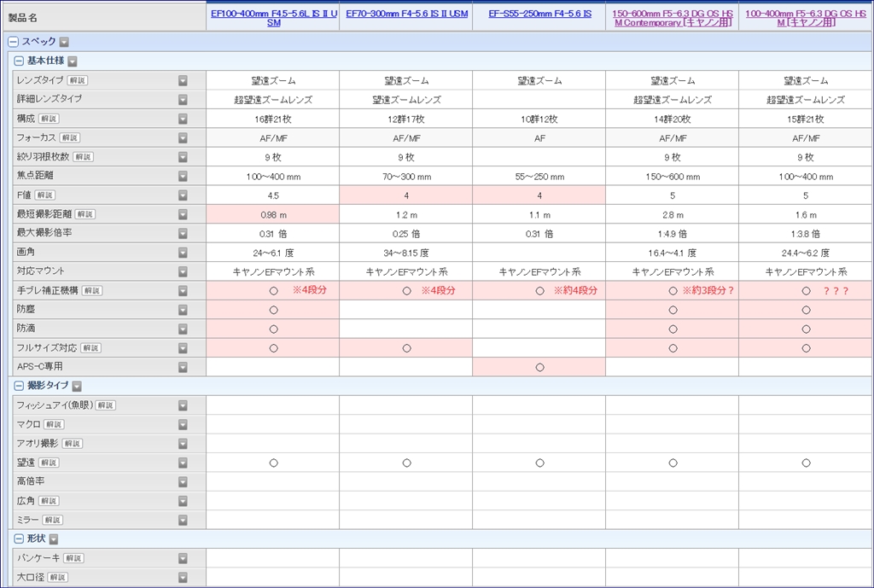Click the arrow icon in APS-C専用 row

183,367
